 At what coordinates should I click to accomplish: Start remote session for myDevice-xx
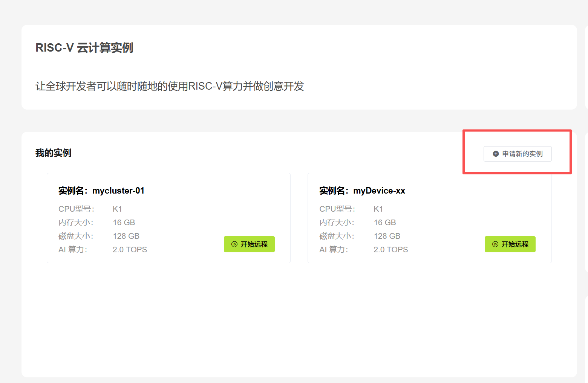pos(510,244)
